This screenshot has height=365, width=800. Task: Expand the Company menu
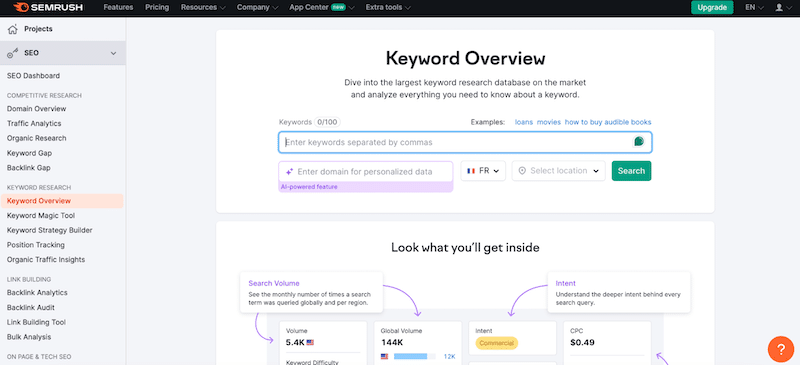point(258,8)
